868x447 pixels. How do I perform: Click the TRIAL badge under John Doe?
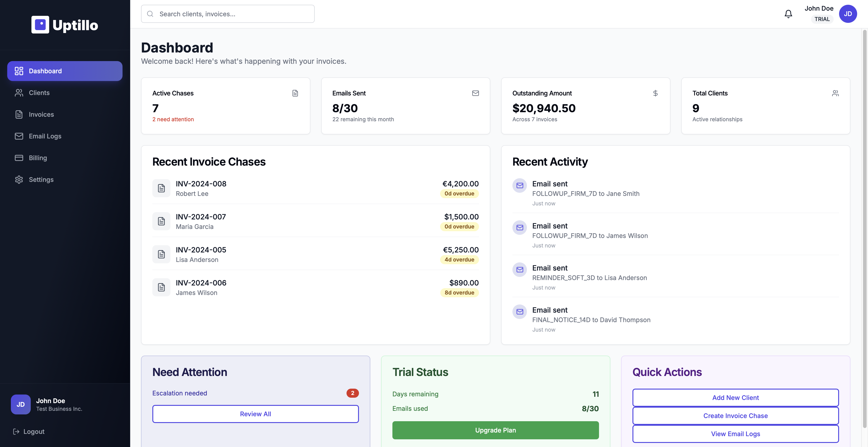point(822,19)
